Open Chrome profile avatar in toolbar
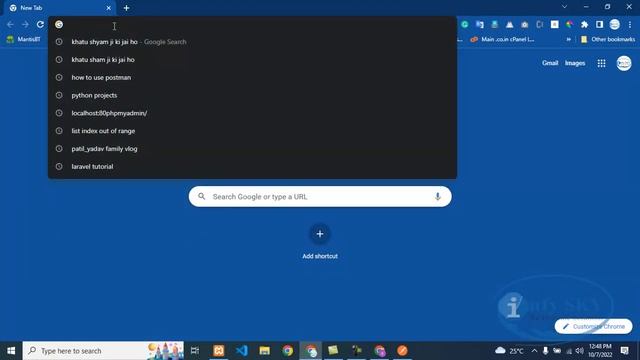640x360 pixels. 615,24
